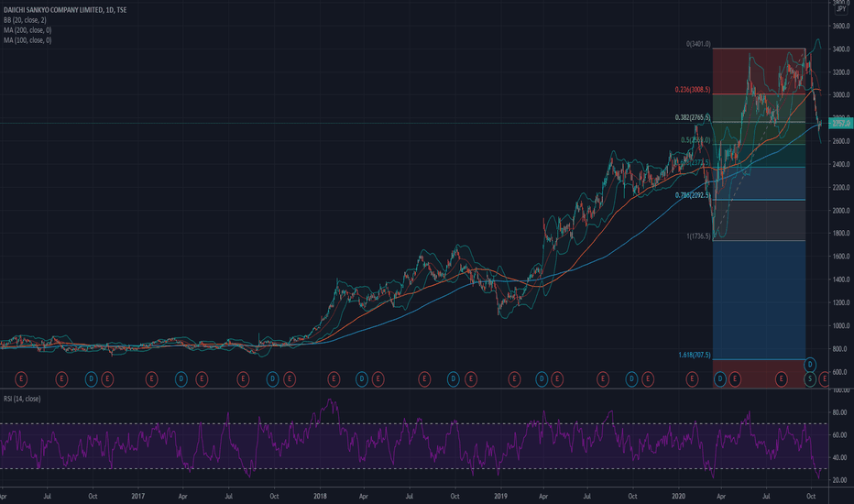The width and height of the screenshot is (854, 504).
Task: Click the earnings marker for November 2016
Action: click(107, 378)
